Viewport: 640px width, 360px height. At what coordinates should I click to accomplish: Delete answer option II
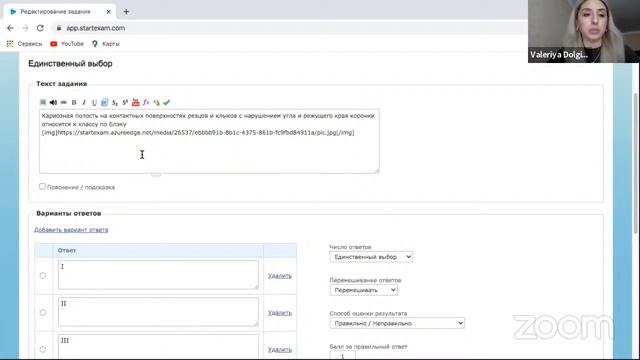click(x=280, y=313)
